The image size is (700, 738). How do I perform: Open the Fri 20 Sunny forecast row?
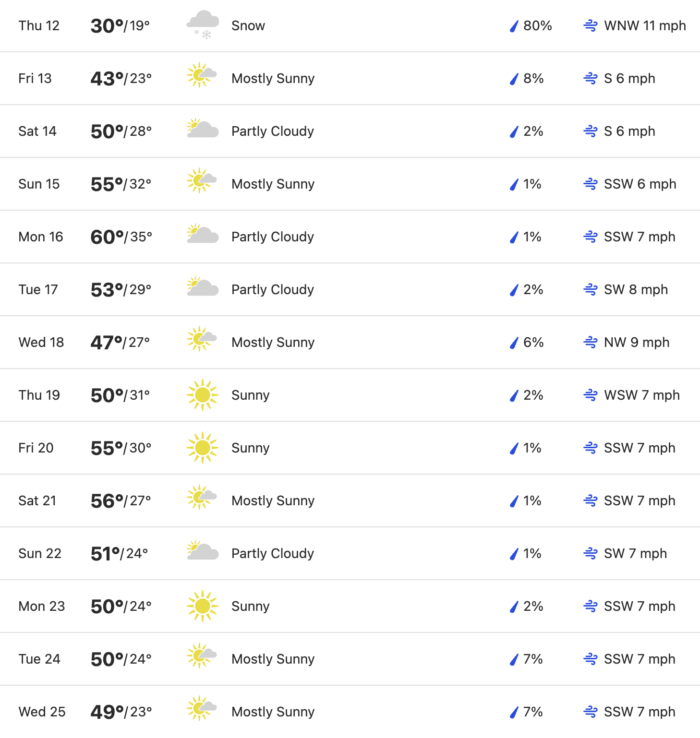click(x=350, y=448)
